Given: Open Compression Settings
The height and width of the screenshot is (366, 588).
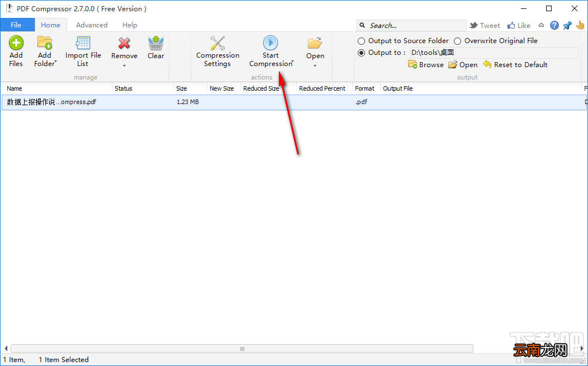Looking at the screenshot, I should (217, 52).
